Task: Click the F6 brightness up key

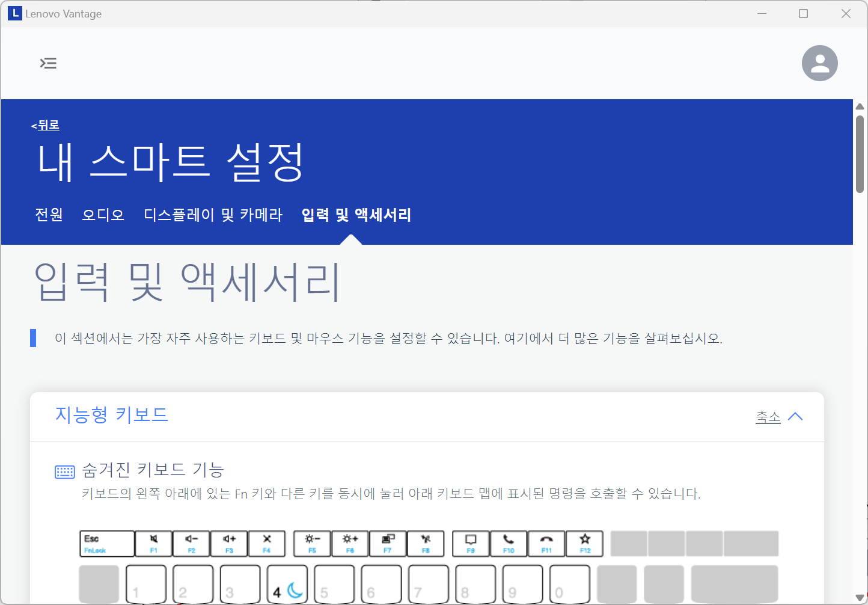Action: (x=350, y=544)
